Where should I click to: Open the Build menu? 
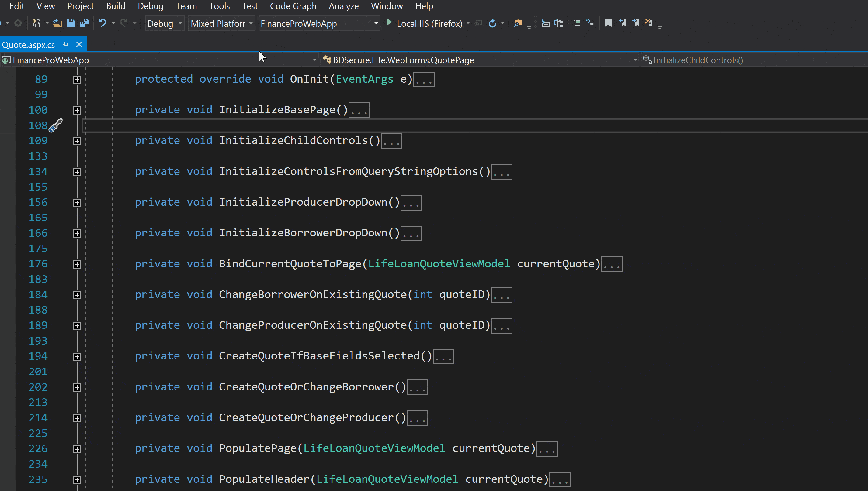(x=116, y=6)
